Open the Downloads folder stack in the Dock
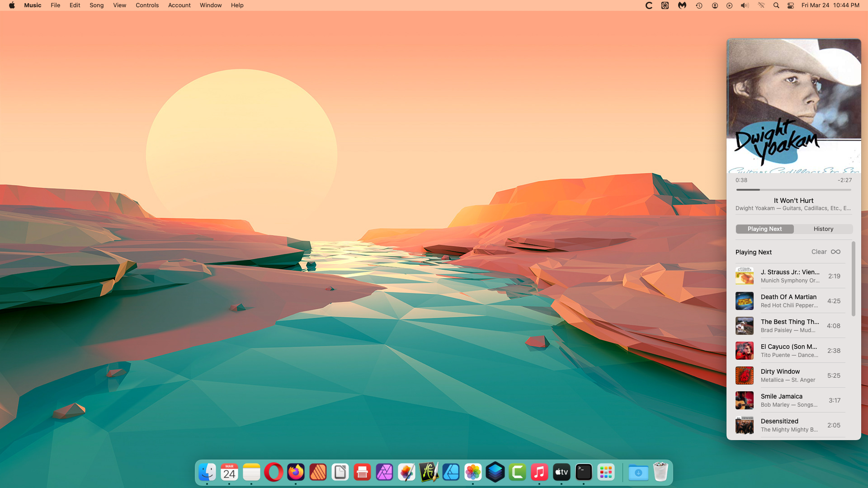The image size is (868, 488). click(x=638, y=473)
